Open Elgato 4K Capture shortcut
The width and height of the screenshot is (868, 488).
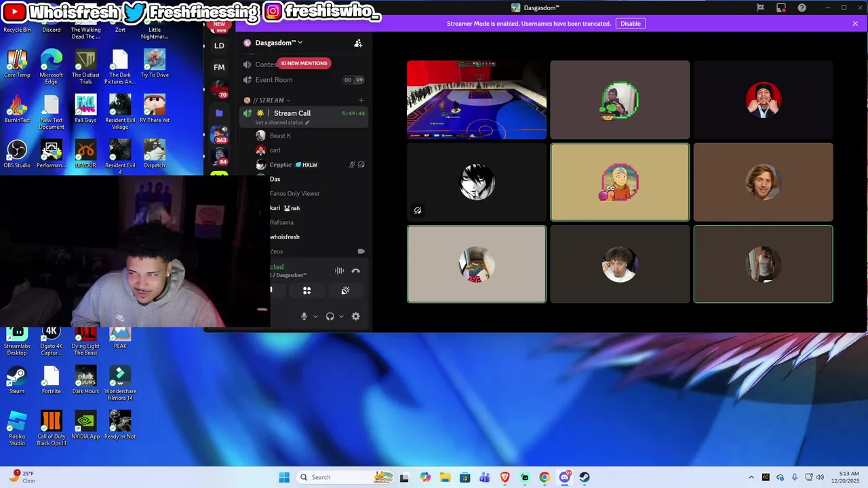(52, 341)
